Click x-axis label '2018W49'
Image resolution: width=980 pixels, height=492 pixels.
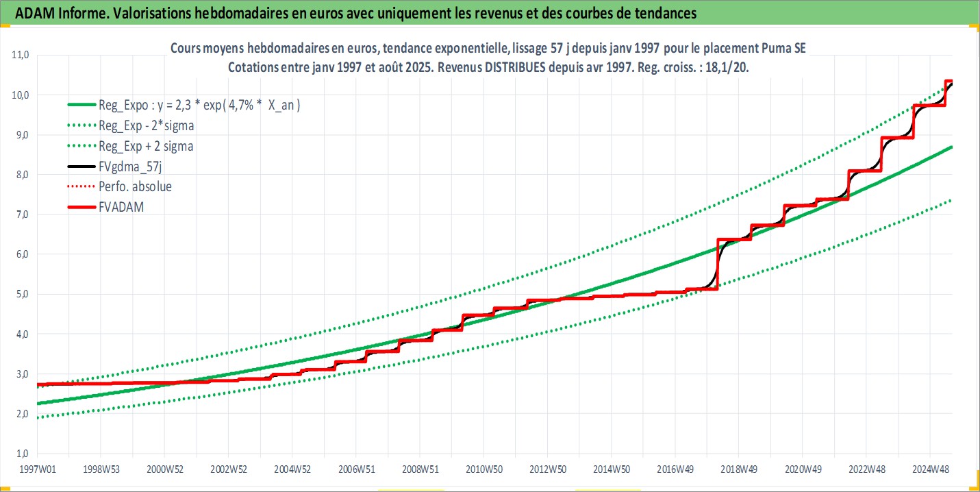(739, 469)
